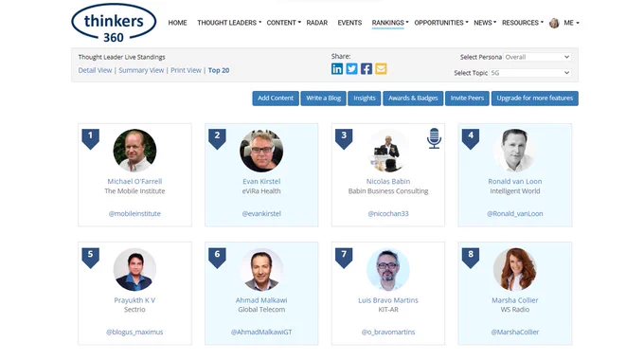644x360 pixels.
Task: Open the Nicolas Babin name link
Action: [x=388, y=181]
